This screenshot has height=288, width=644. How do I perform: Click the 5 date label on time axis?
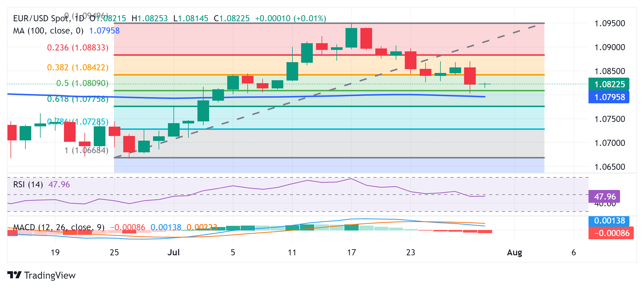(233, 252)
